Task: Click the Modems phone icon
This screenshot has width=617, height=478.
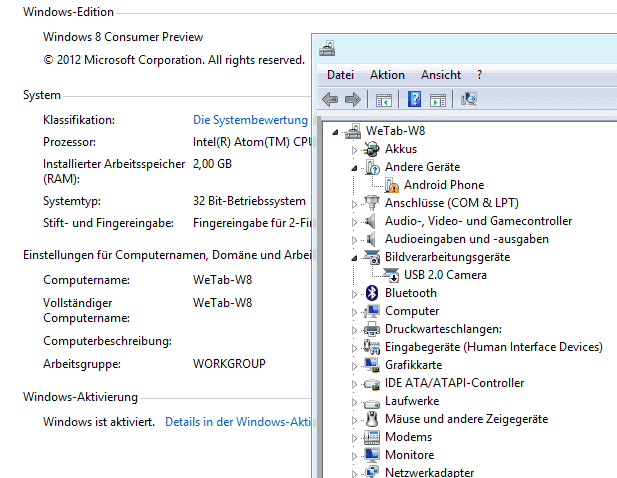Action: coord(372,437)
